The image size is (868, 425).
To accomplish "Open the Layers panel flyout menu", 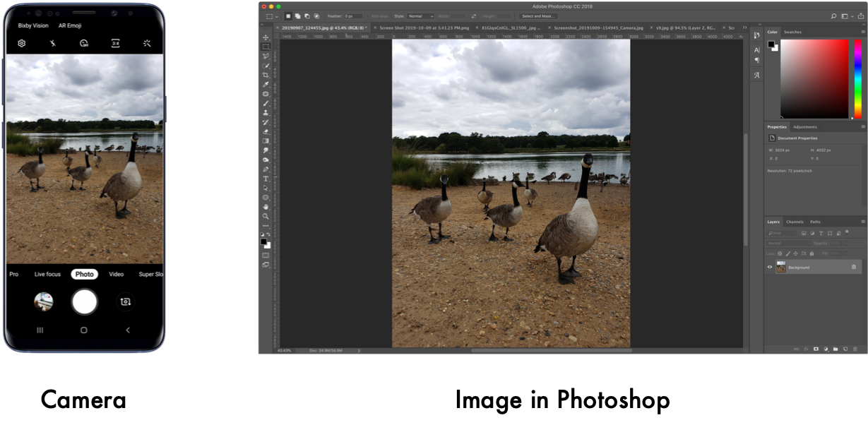I will coord(863,222).
